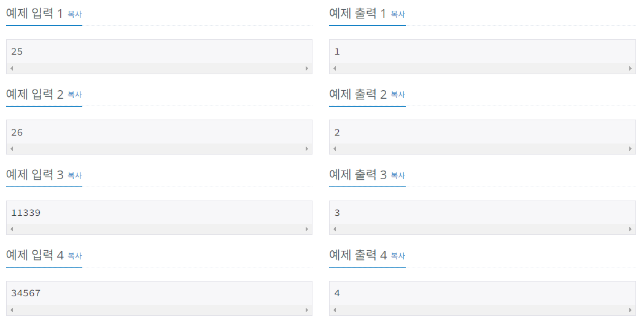Image resolution: width=644 pixels, height=322 pixels.
Task: Click the 복사 link beside 예제 입력 1
Action: (74, 14)
